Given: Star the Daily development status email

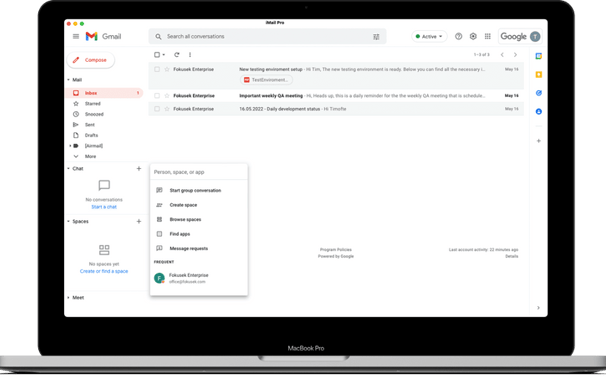Looking at the screenshot, I should coord(167,109).
